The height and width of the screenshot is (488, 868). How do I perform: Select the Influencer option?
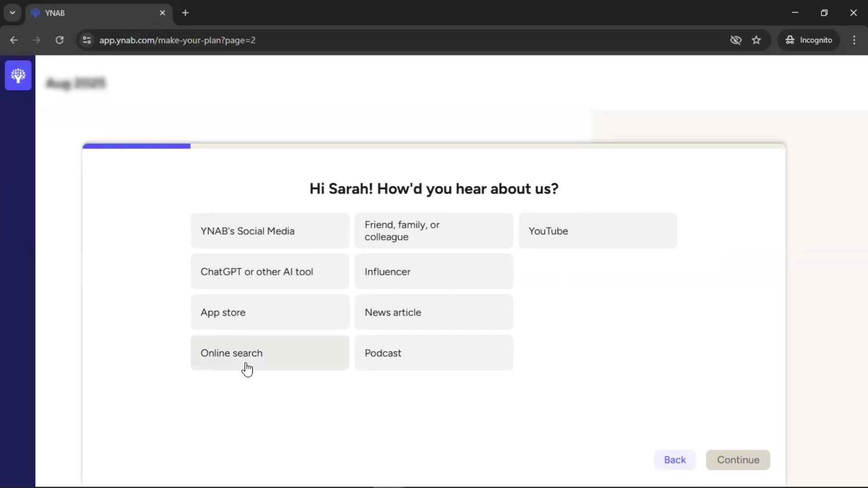coord(434,272)
